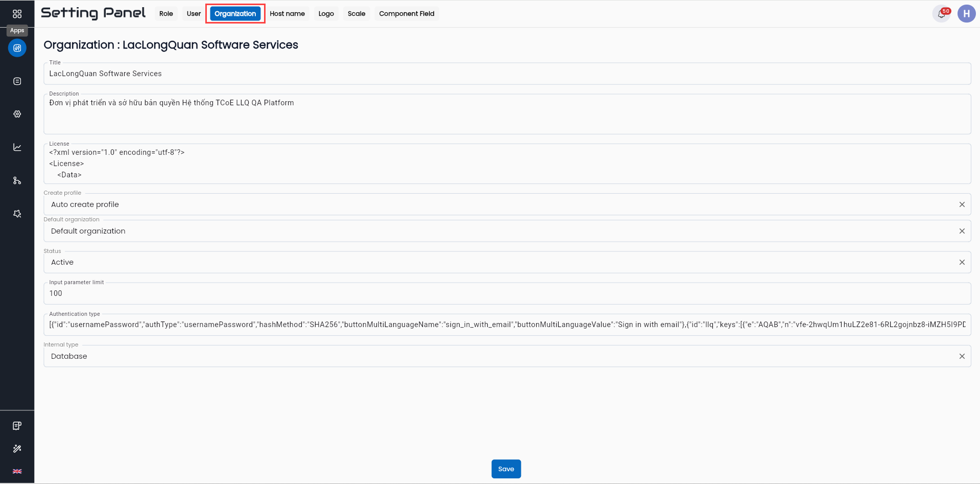Click into the License XML text area
The height and width of the screenshot is (484, 980).
[507, 164]
